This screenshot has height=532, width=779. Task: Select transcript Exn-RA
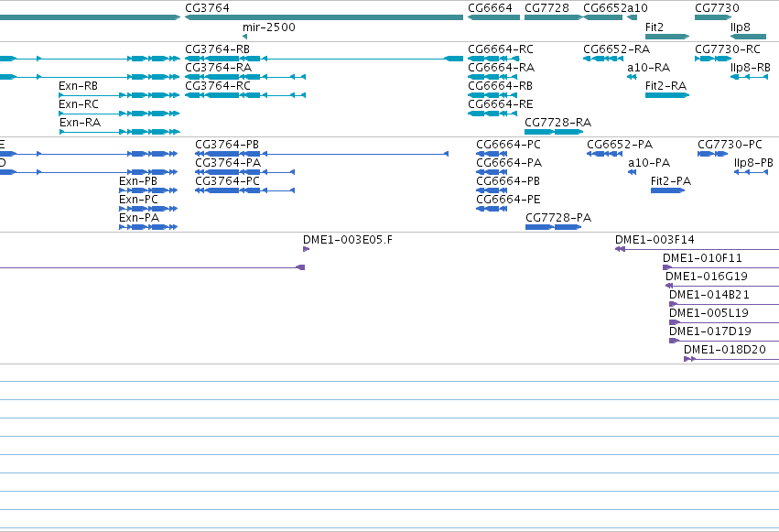[x=119, y=132]
